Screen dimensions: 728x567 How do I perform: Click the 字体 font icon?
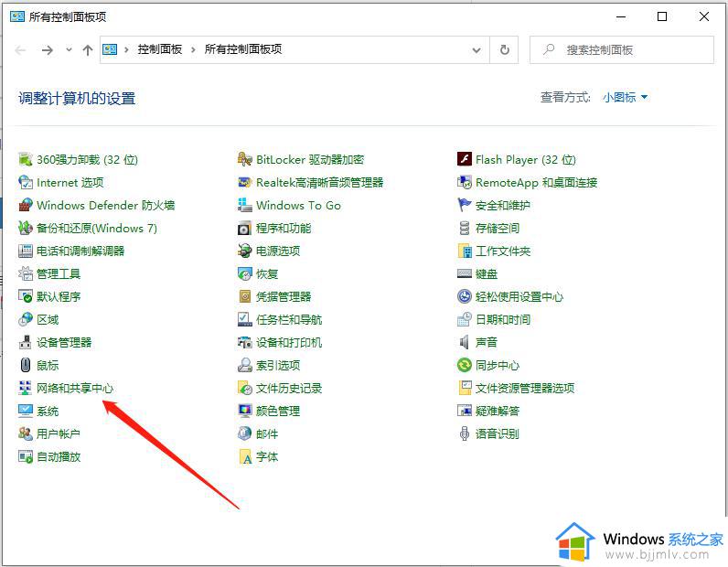(x=245, y=456)
